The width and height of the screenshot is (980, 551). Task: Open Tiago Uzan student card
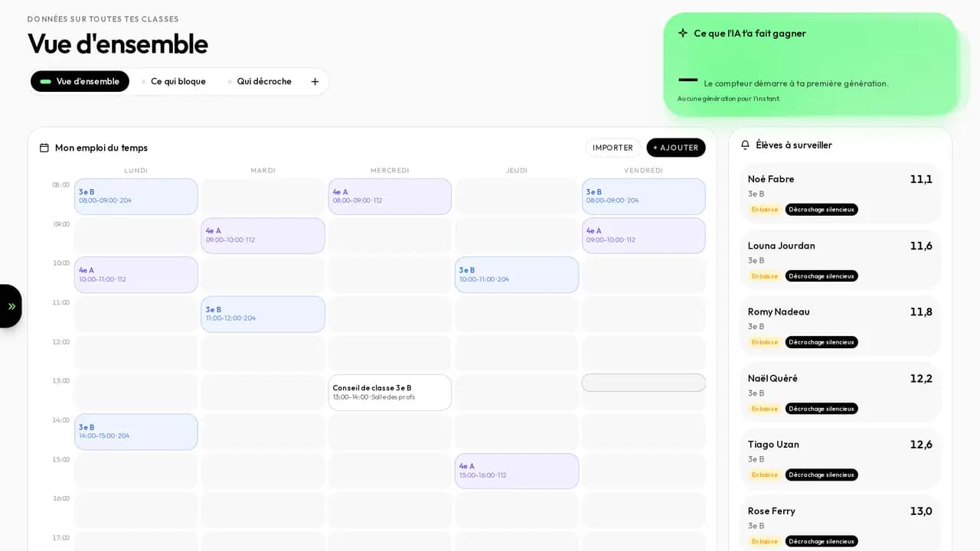coord(840,458)
